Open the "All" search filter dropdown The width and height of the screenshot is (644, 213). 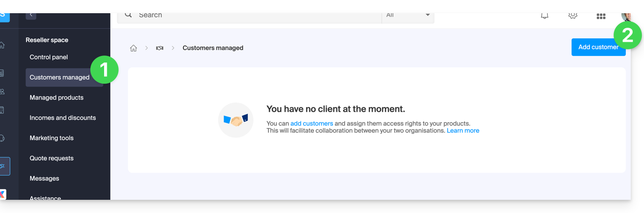click(x=408, y=16)
